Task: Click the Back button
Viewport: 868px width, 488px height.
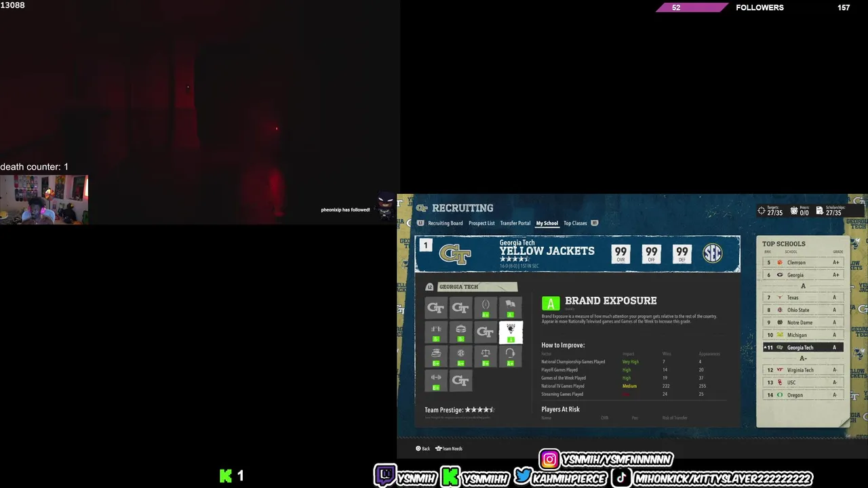Action: pos(423,449)
